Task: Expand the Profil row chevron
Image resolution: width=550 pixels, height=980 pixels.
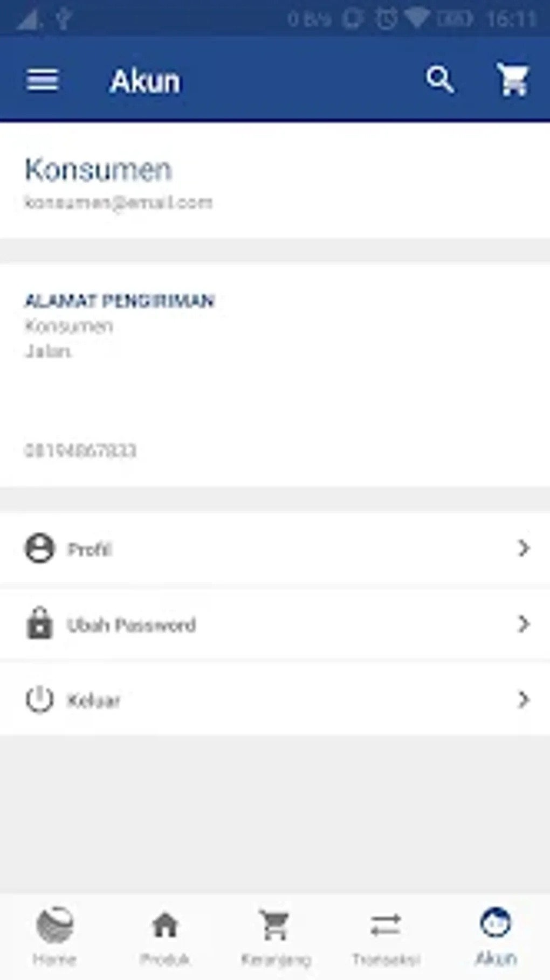Action: tap(522, 548)
